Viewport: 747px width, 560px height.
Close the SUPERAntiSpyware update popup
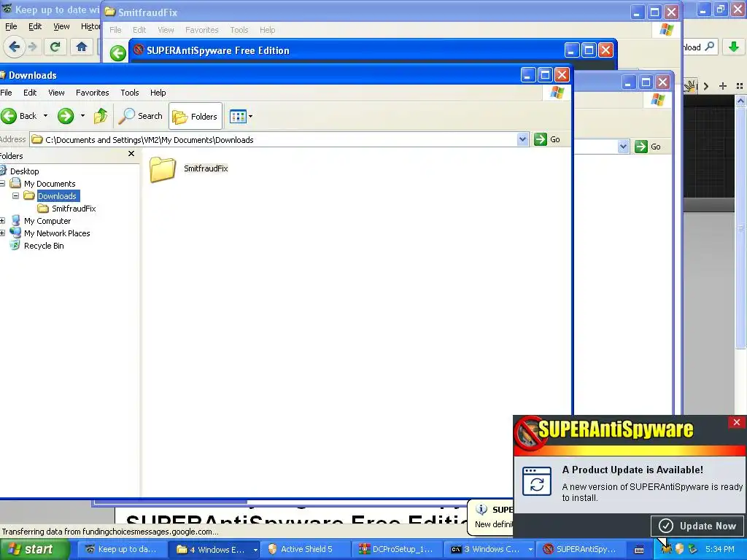point(737,422)
